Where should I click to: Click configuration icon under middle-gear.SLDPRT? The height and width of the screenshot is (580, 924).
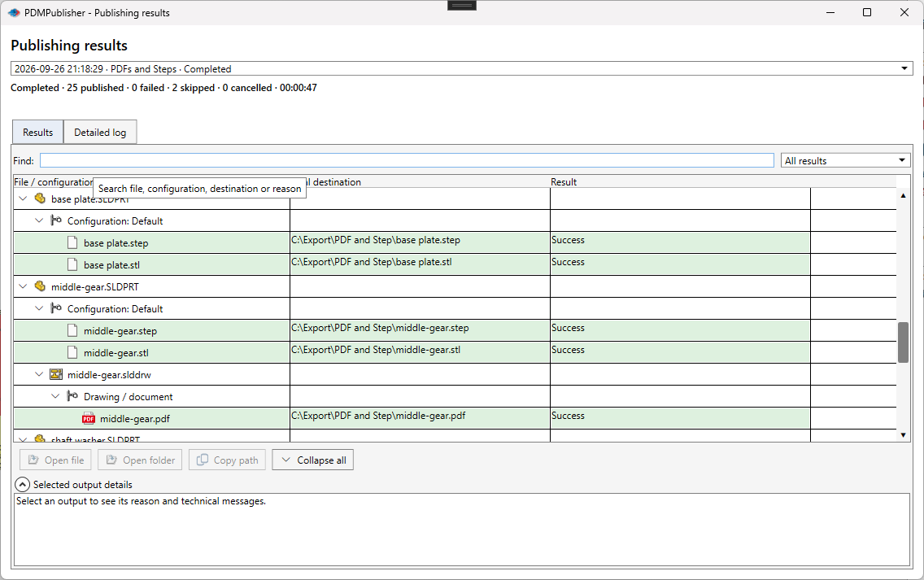56,308
